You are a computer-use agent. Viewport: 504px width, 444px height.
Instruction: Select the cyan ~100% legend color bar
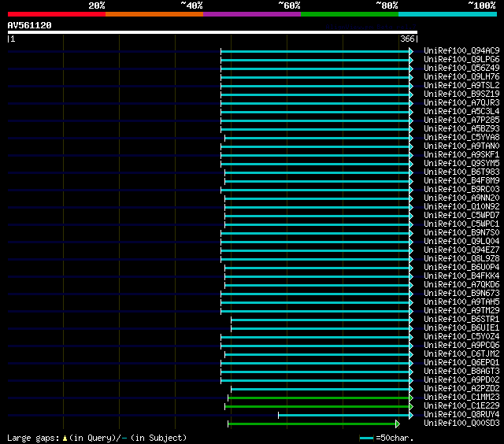pyautogui.click(x=447, y=14)
